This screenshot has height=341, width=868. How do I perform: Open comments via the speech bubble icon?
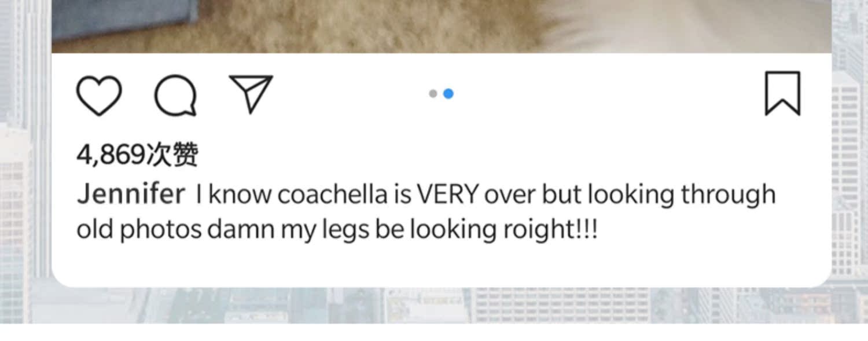[x=175, y=95]
